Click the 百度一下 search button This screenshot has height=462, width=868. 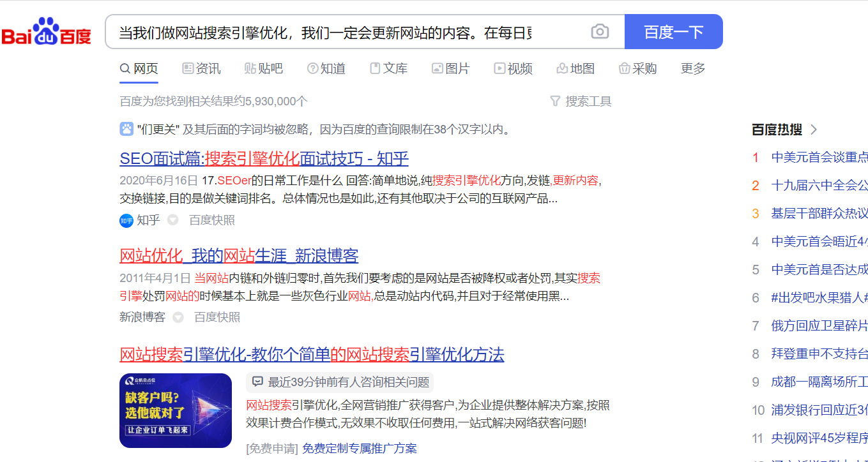(x=673, y=31)
